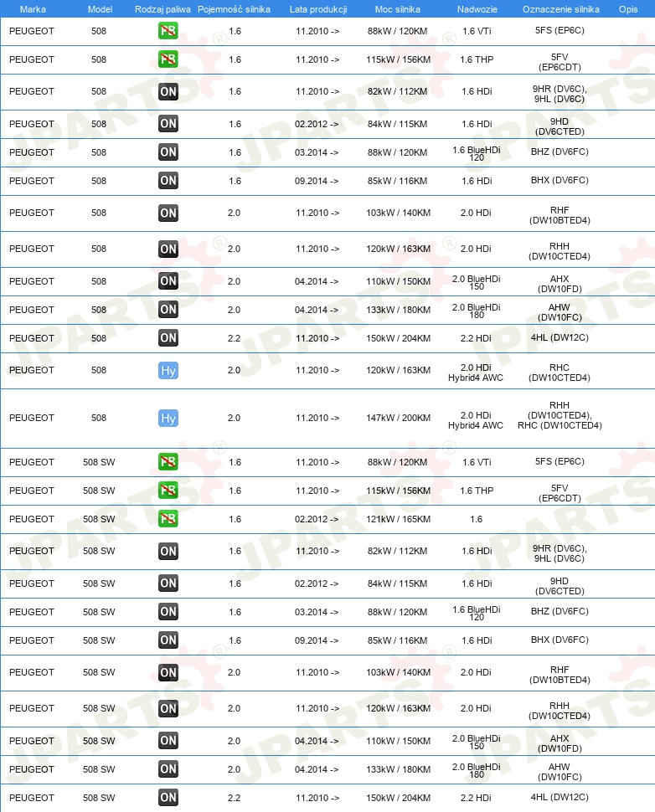This screenshot has width=655, height=812.
Task: Click diesel ON icon in 508 82kW/112KM row
Action: tap(168, 91)
